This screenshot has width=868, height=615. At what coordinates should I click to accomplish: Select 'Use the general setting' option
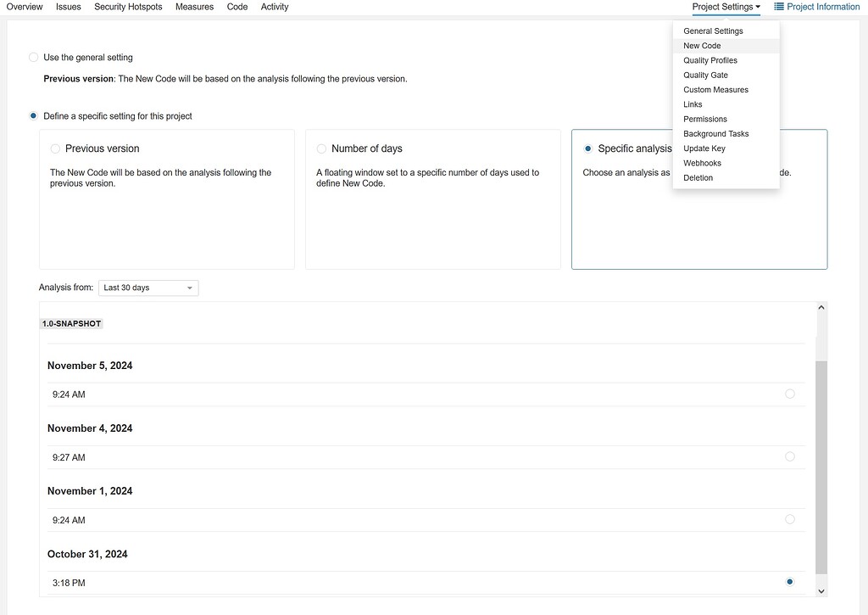(x=33, y=57)
